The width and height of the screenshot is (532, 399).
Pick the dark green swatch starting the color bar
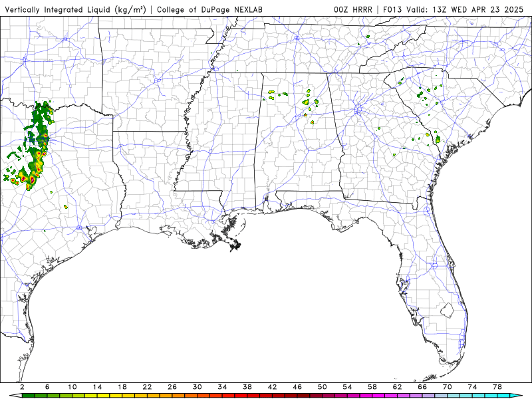click(28, 396)
